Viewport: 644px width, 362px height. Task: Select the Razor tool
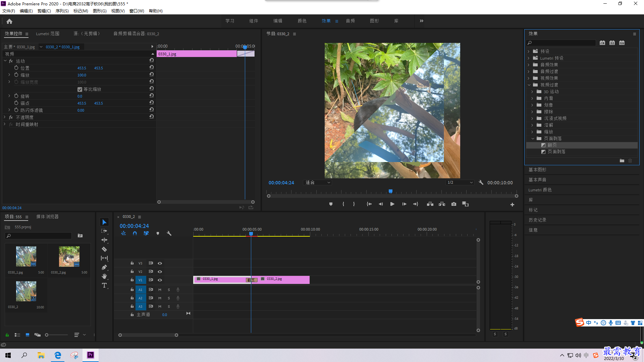tap(104, 249)
